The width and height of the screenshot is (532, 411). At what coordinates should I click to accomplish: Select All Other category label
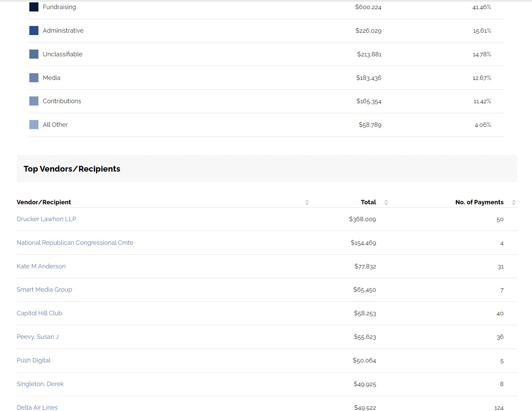tap(55, 125)
